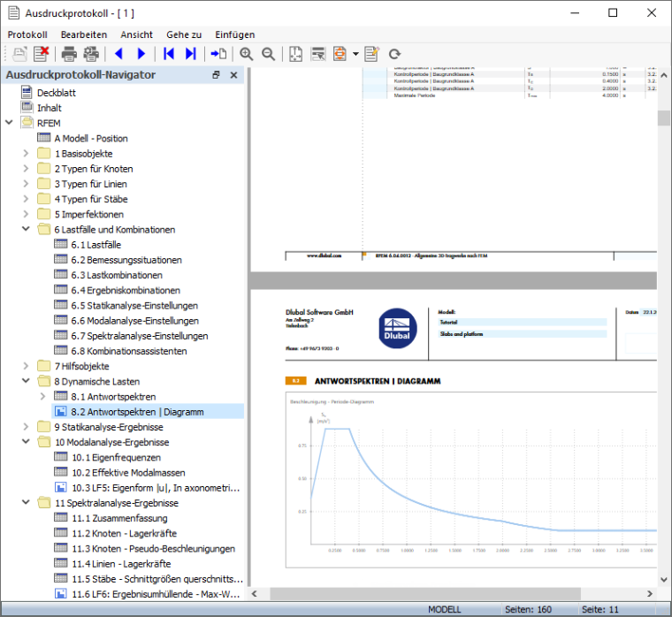Collapse the 6 Lastfälle und Kombinationen folder
The height and width of the screenshot is (617, 672).
[26, 229]
